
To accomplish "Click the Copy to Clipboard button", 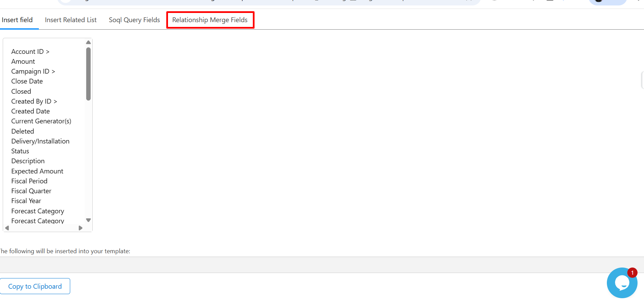I will (x=35, y=286).
